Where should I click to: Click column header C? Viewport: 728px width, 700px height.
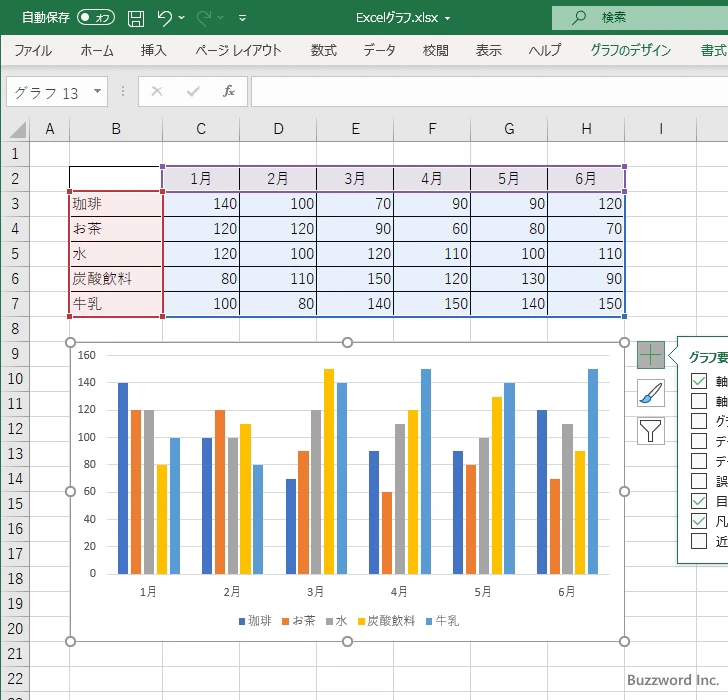tap(201, 129)
